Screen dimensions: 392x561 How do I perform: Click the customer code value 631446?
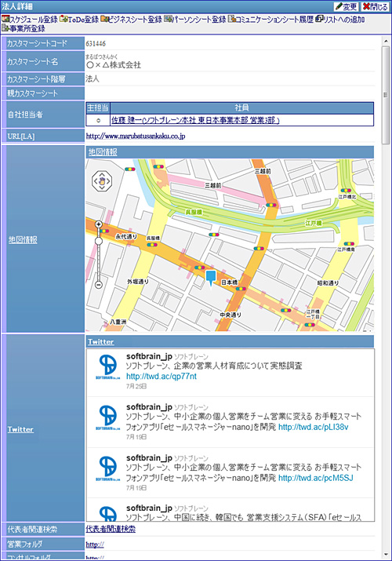click(96, 44)
